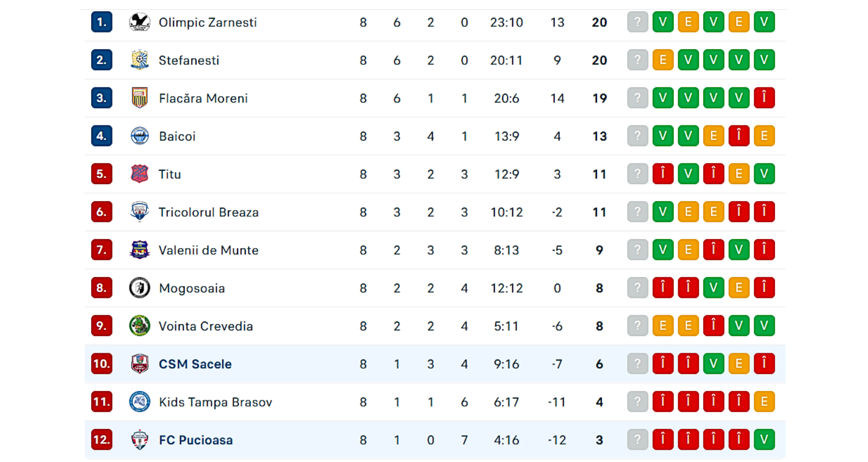This screenshot has height=462, width=868.
Task: Click the Flacăra Moreni striped crest
Action: click(x=139, y=98)
